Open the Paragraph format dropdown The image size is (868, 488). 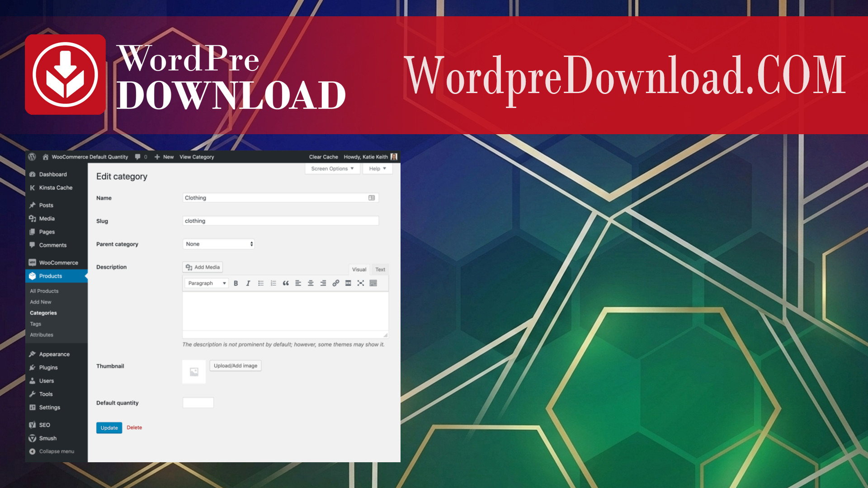pos(207,283)
